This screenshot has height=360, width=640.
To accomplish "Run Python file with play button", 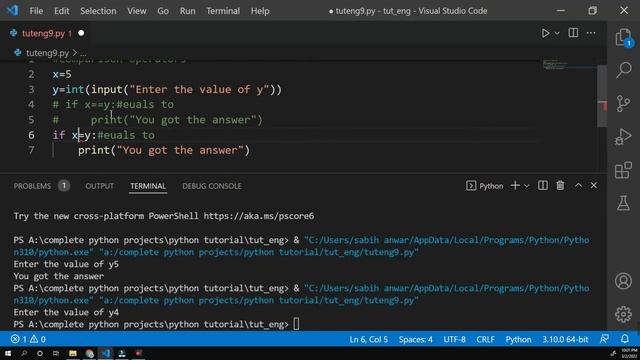I will [x=545, y=33].
